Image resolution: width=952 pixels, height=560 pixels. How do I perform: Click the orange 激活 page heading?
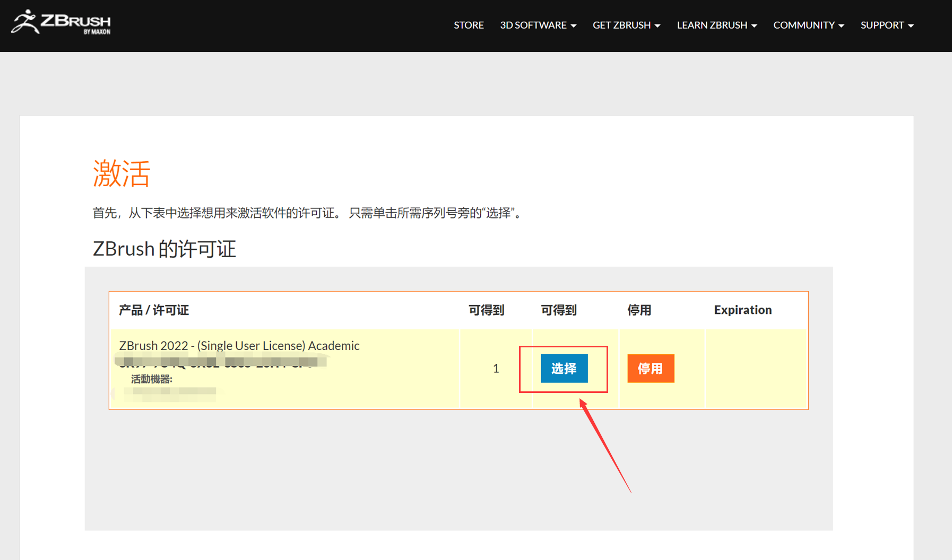122,173
